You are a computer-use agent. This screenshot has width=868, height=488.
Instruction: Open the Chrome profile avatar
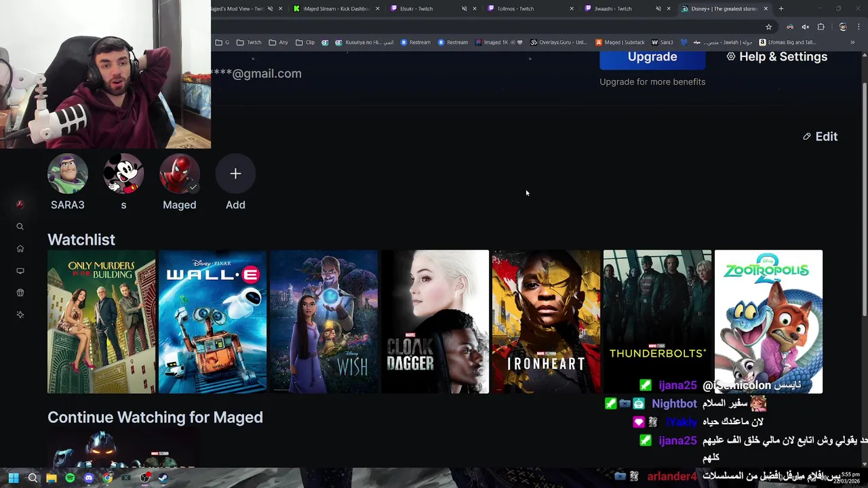pos(842,27)
